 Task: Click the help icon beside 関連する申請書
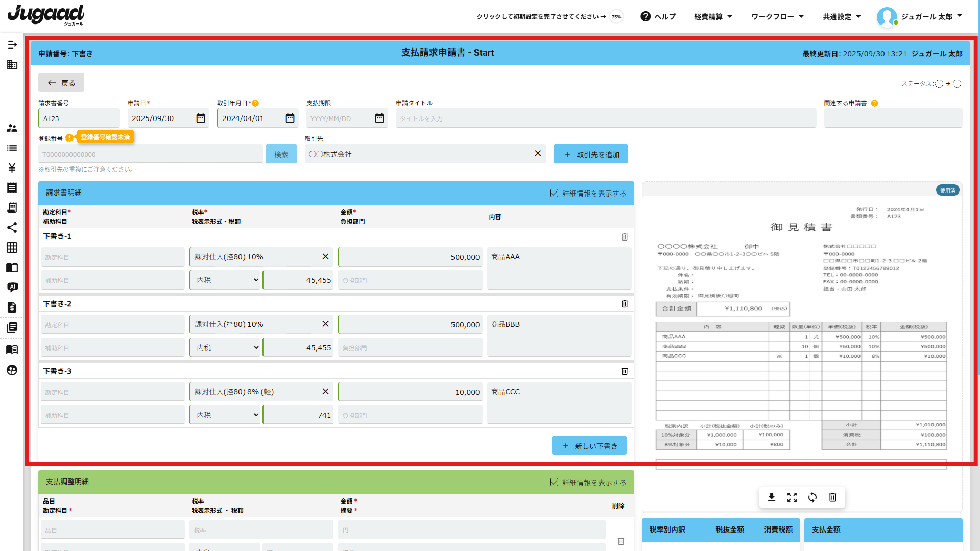pos(874,103)
